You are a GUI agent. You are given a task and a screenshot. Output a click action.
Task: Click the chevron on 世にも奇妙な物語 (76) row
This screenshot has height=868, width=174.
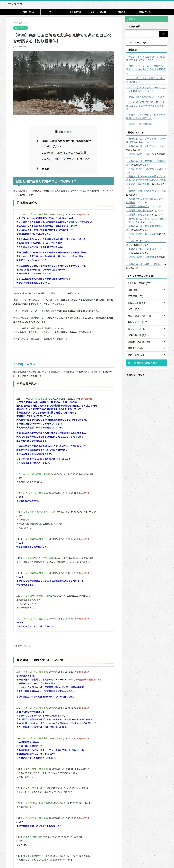[x=165, y=316]
